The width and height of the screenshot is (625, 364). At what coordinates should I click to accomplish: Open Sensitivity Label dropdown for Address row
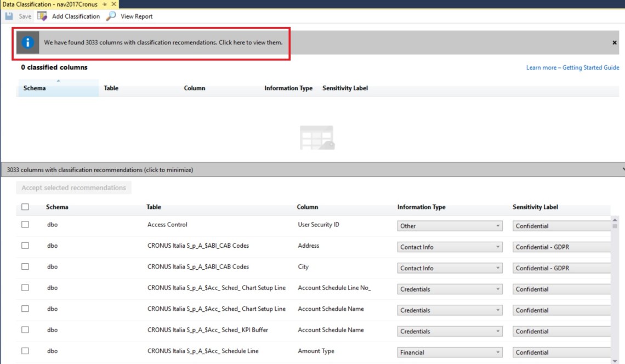(x=561, y=247)
